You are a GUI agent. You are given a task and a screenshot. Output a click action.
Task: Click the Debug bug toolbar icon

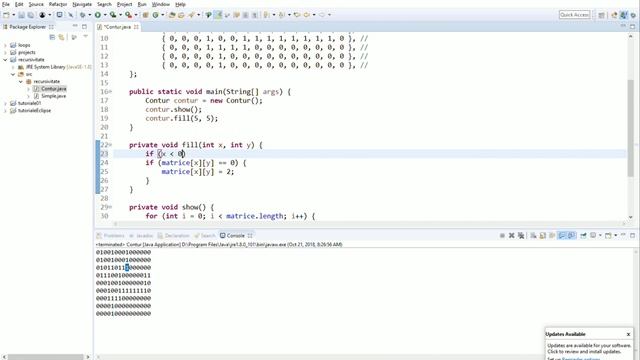click(83, 15)
